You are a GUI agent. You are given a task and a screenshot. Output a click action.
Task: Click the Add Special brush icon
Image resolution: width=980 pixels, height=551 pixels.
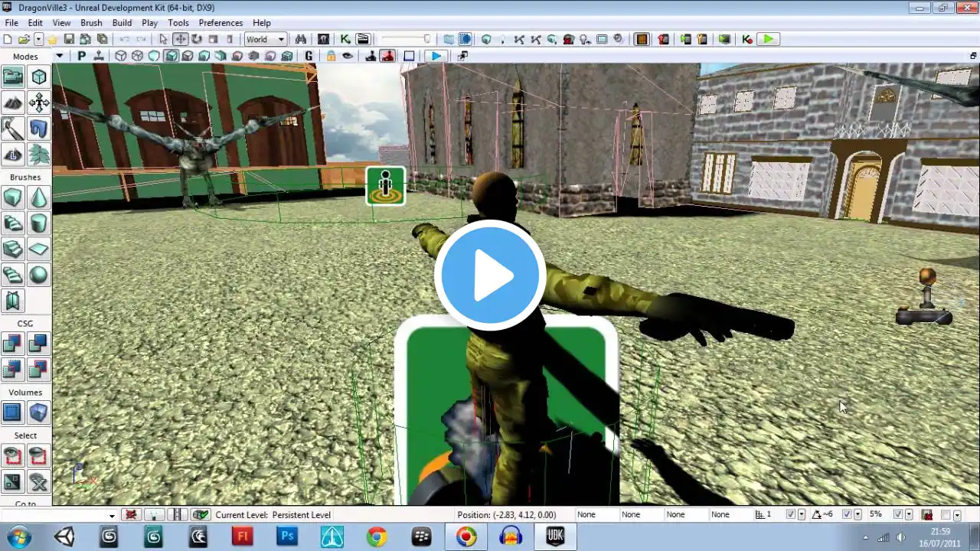[13, 412]
